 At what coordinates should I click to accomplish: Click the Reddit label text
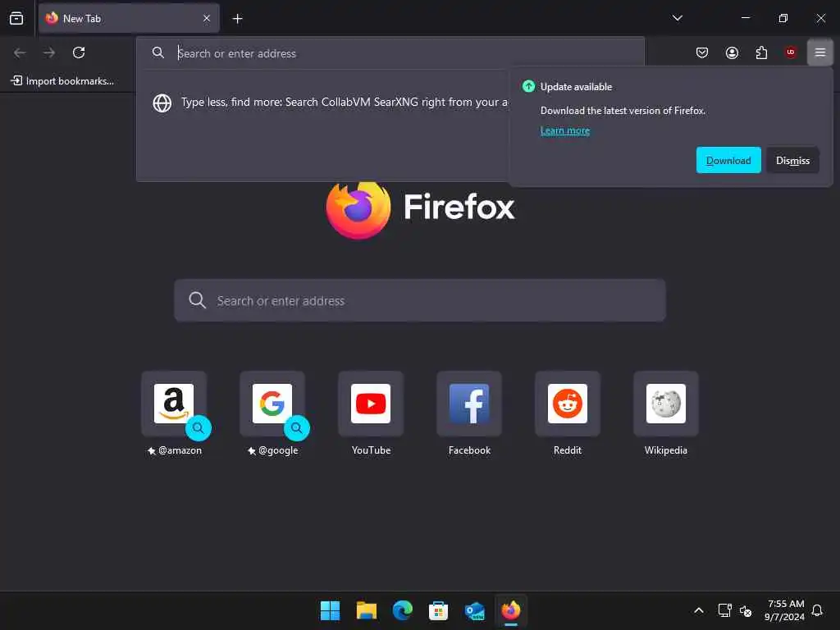(568, 450)
